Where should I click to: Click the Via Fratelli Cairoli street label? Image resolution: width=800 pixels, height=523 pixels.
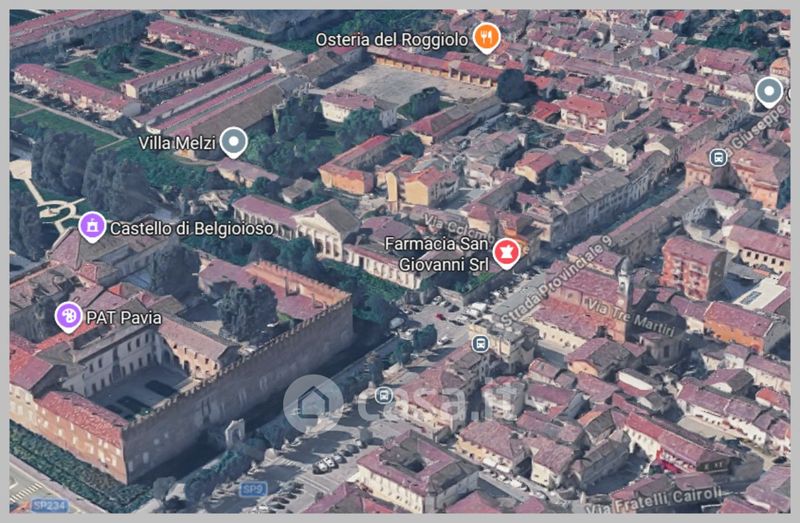pyautogui.click(x=666, y=490)
